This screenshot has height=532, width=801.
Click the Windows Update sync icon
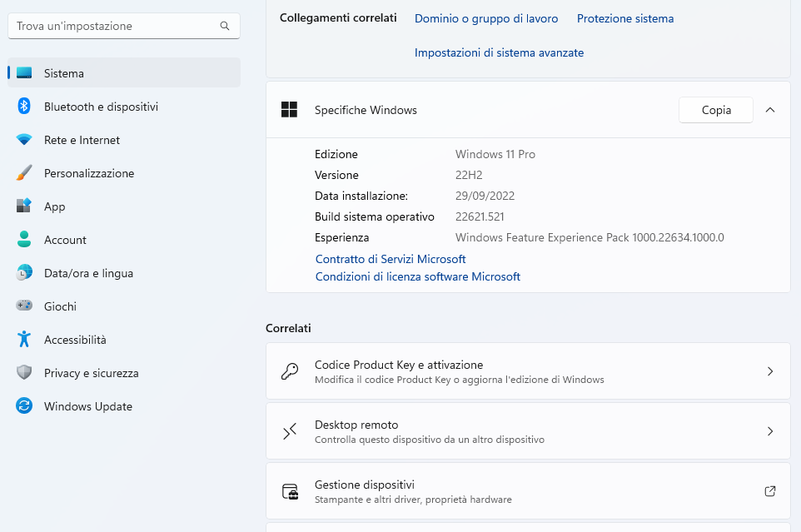click(x=24, y=406)
